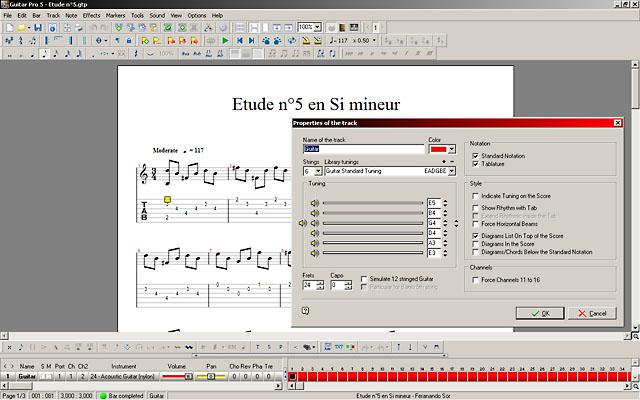Click the TXT text icon in effects toolbar

339,347
